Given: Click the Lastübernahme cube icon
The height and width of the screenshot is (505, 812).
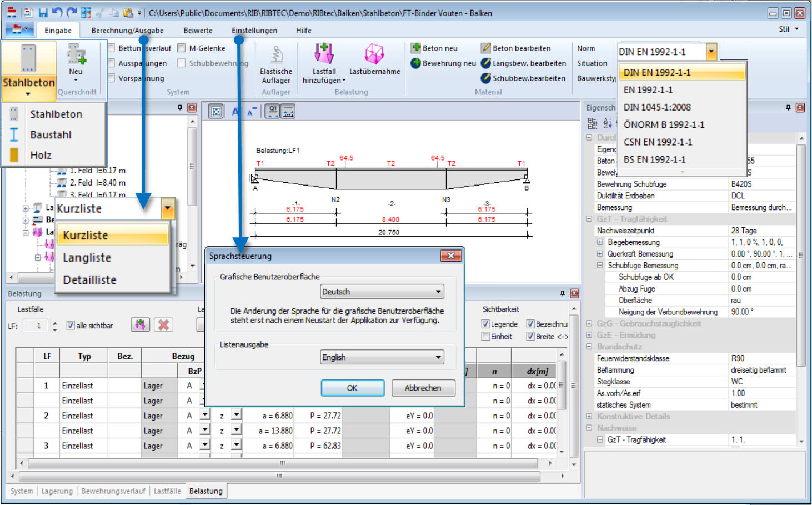Looking at the screenshot, I should point(374,54).
